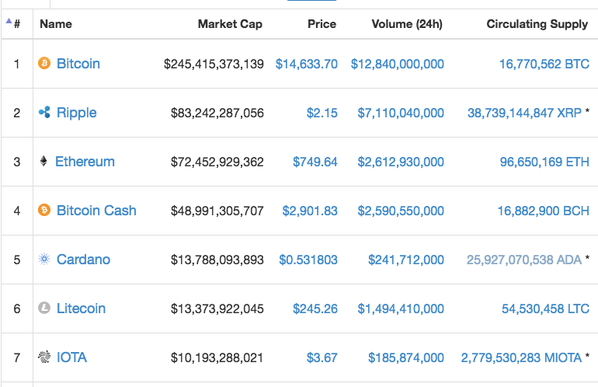Click the Cardano logo icon
Viewport: 598px width, 387px height.
click(44, 259)
